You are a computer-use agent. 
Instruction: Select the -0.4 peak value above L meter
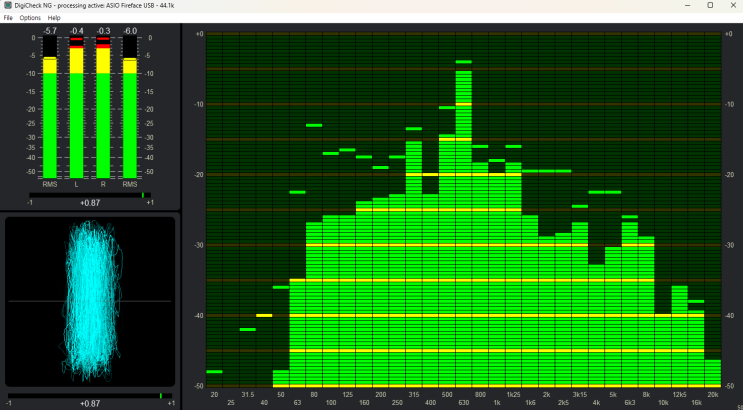point(76,31)
